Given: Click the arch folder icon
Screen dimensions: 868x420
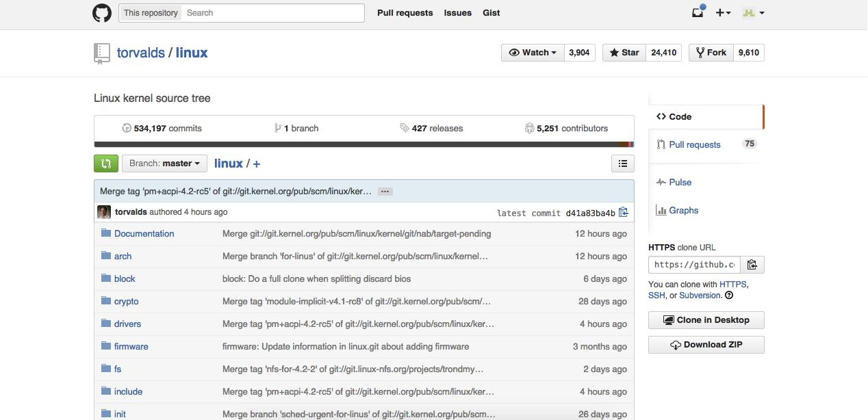Looking at the screenshot, I should 105,256.
